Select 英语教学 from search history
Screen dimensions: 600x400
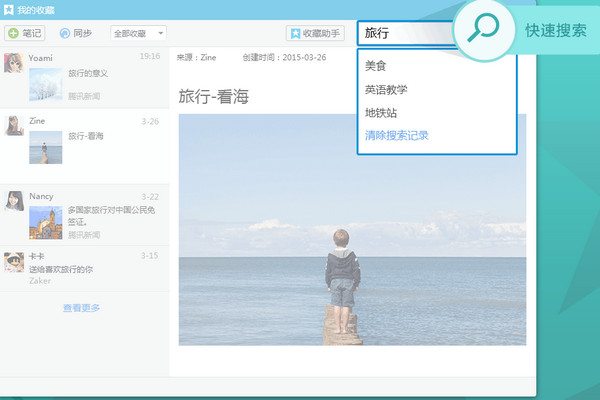click(386, 90)
